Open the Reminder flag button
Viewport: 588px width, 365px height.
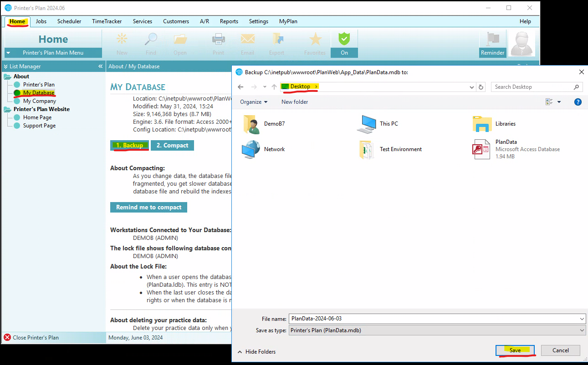coord(492,44)
